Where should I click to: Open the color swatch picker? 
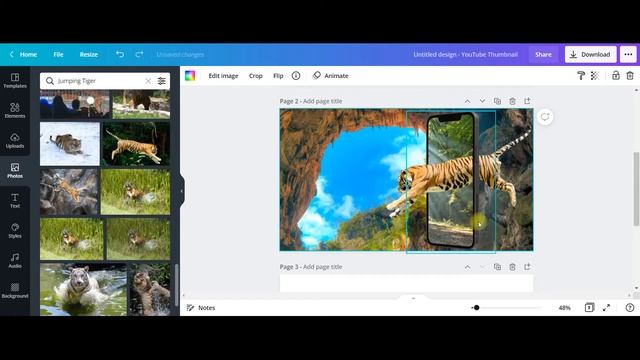pos(190,76)
